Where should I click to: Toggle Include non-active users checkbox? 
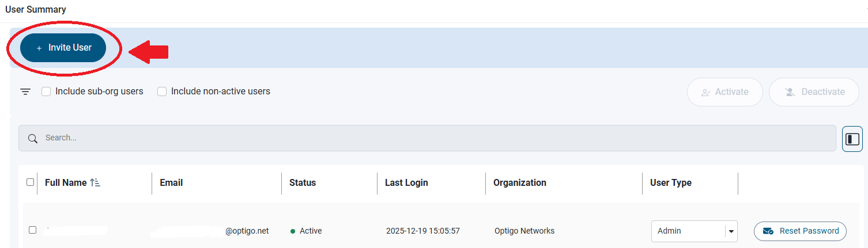click(x=162, y=91)
